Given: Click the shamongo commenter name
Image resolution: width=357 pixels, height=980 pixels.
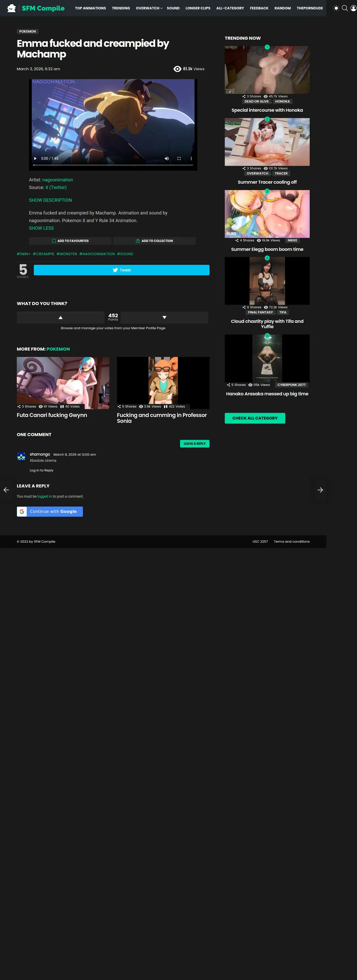Looking at the screenshot, I should pyautogui.click(x=40, y=454).
